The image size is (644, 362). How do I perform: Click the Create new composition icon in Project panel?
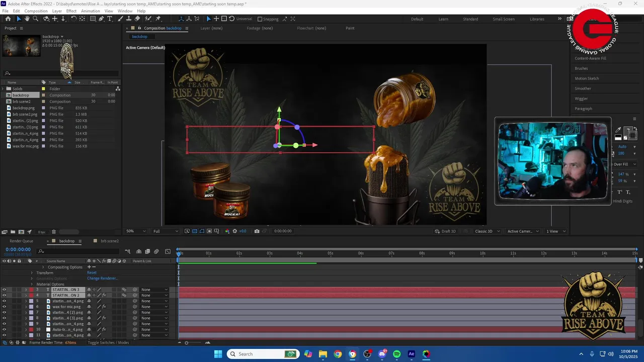(21, 232)
